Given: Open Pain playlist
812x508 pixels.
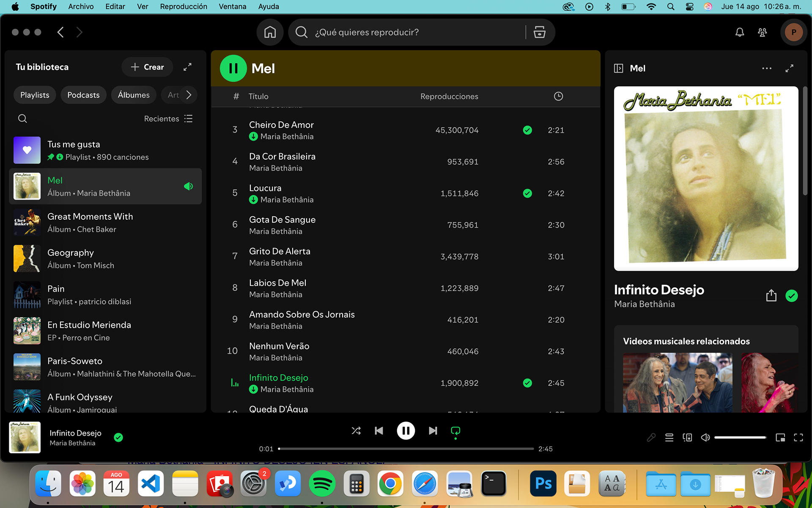Looking at the screenshot, I should 105,295.
